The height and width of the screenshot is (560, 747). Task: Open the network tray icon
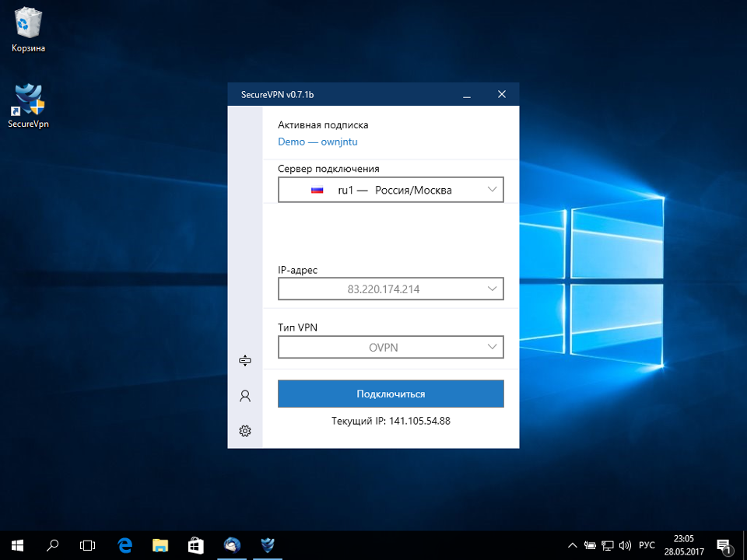pyautogui.click(x=608, y=545)
